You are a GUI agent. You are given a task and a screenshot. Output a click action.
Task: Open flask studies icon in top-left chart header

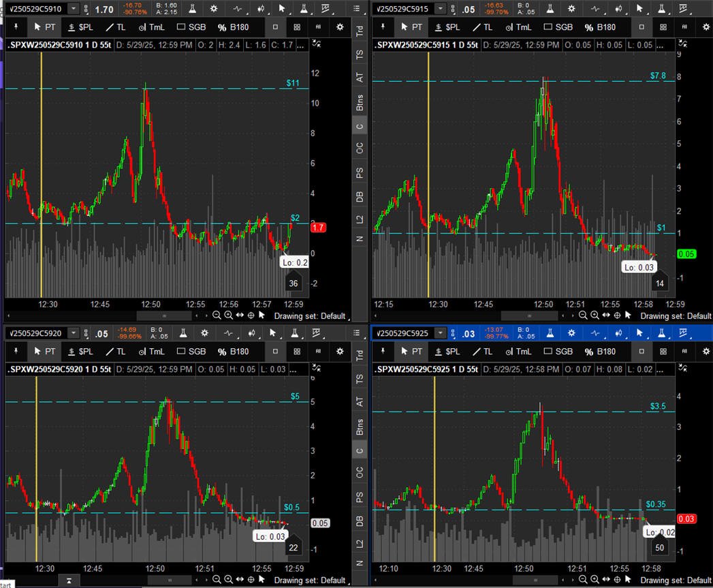click(192, 8)
